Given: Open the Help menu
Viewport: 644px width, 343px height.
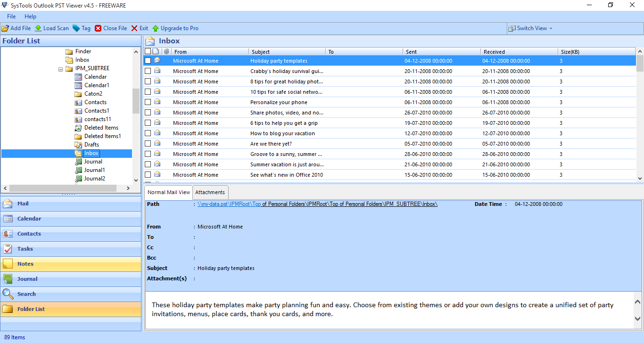Looking at the screenshot, I should point(30,16).
